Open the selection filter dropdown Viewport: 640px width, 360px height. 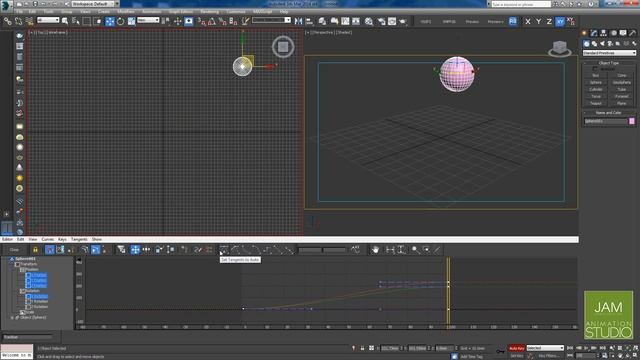click(48, 20)
